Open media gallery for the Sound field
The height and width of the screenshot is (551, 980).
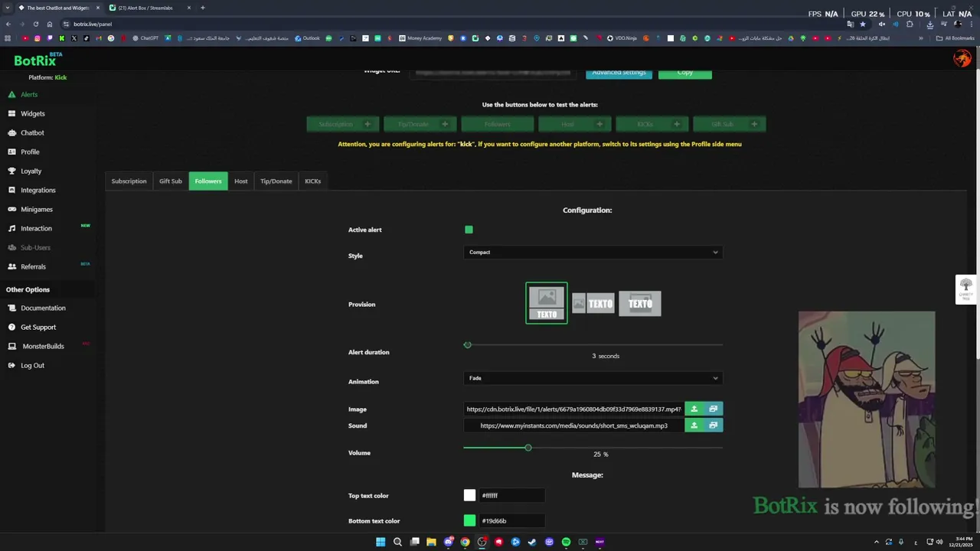(x=714, y=425)
